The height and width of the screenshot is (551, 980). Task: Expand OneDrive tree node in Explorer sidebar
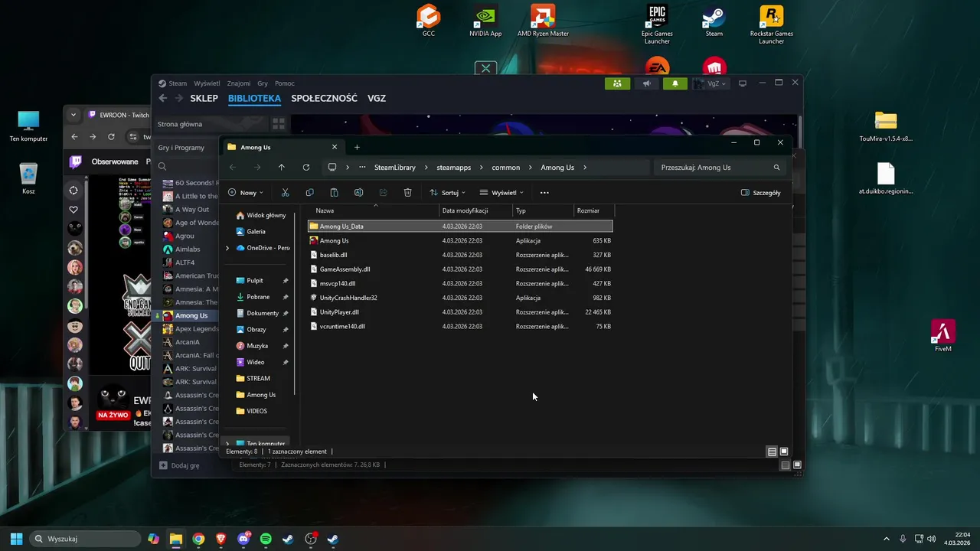pyautogui.click(x=227, y=248)
